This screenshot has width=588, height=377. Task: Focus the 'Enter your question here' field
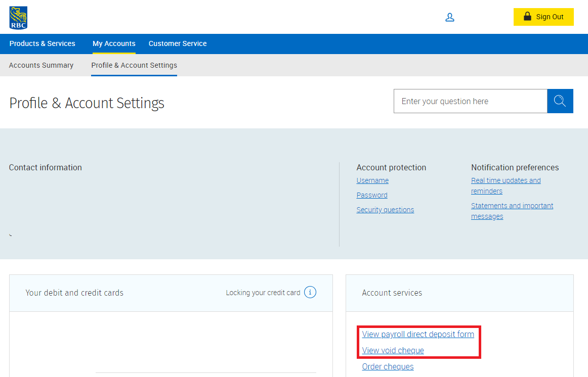pos(470,101)
